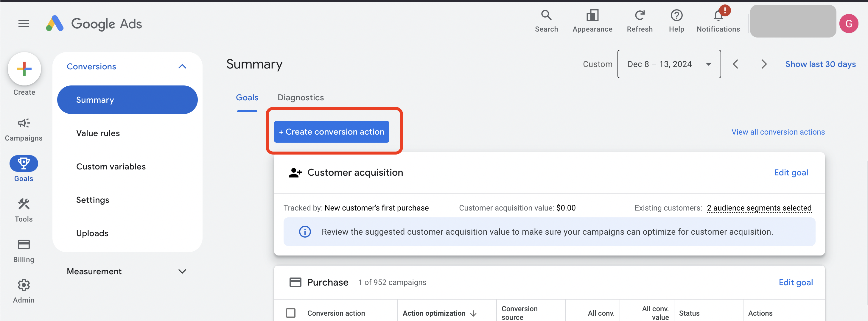Open Admin gear in sidebar

point(24,291)
